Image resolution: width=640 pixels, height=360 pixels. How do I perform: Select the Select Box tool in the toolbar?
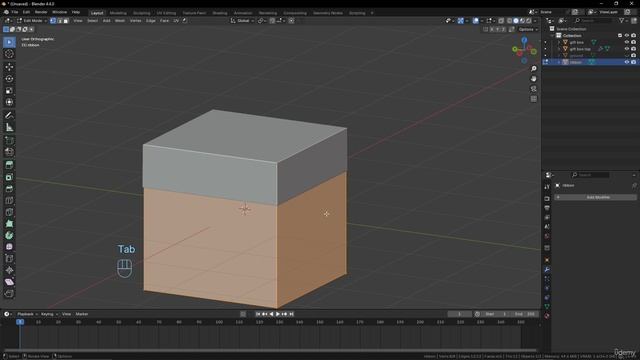click(x=9, y=42)
